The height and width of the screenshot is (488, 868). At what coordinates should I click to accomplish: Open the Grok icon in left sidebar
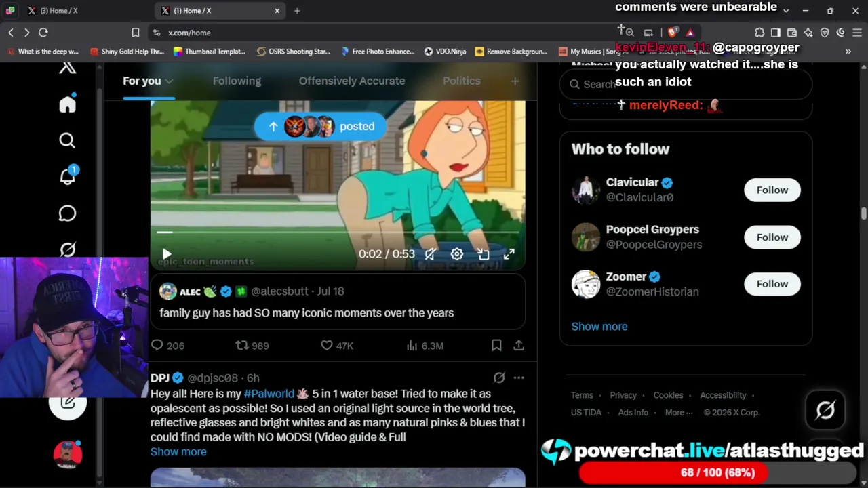click(67, 249)
